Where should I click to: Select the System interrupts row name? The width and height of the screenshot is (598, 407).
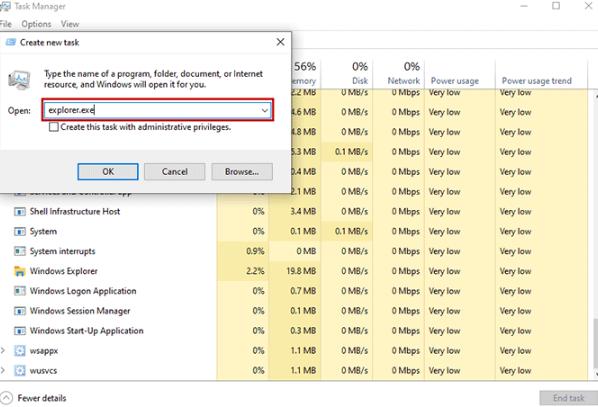pos(63,251)
